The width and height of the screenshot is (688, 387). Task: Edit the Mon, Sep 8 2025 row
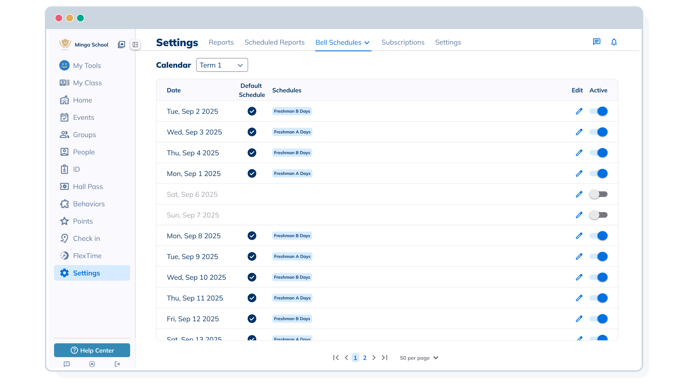tap(579, 236)
